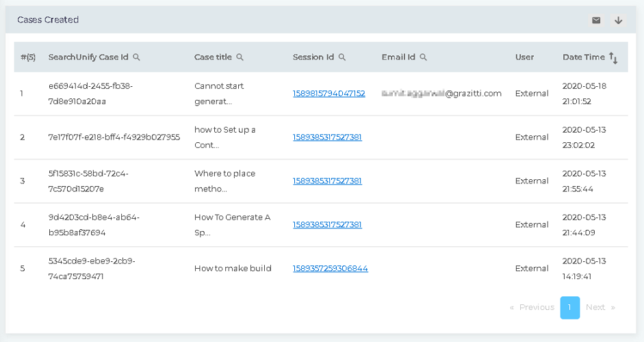
Task: Click the Cases Created panel title
Action: (x=48, y=21)
